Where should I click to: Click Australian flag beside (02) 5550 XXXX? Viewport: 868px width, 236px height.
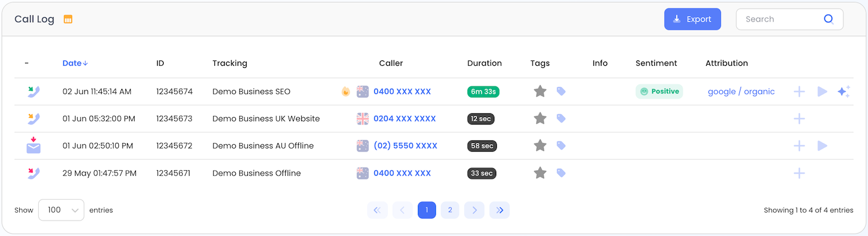363,145
